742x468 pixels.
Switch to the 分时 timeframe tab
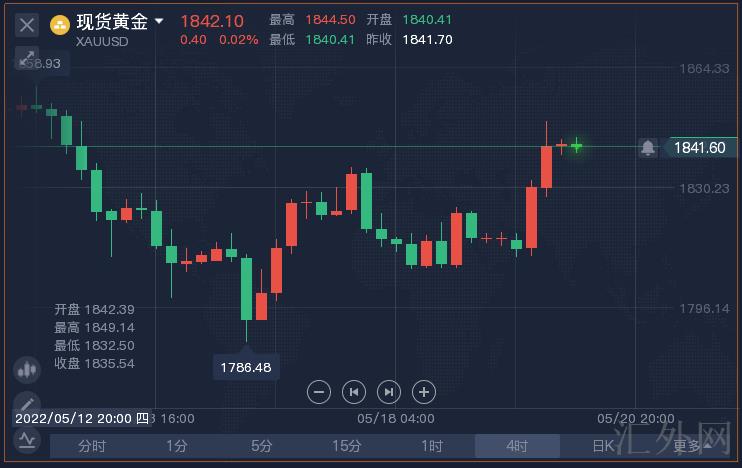click(x=92, y=446)
